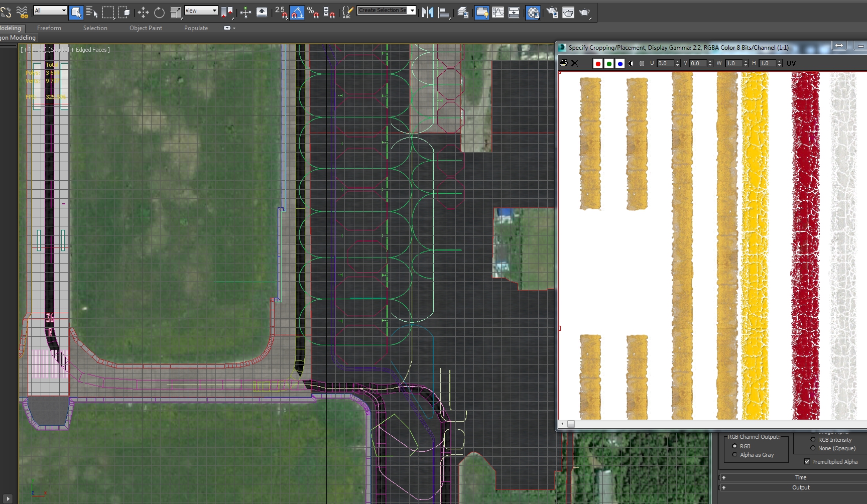Select Alpha as Gray output

click(x=735, y=455)
